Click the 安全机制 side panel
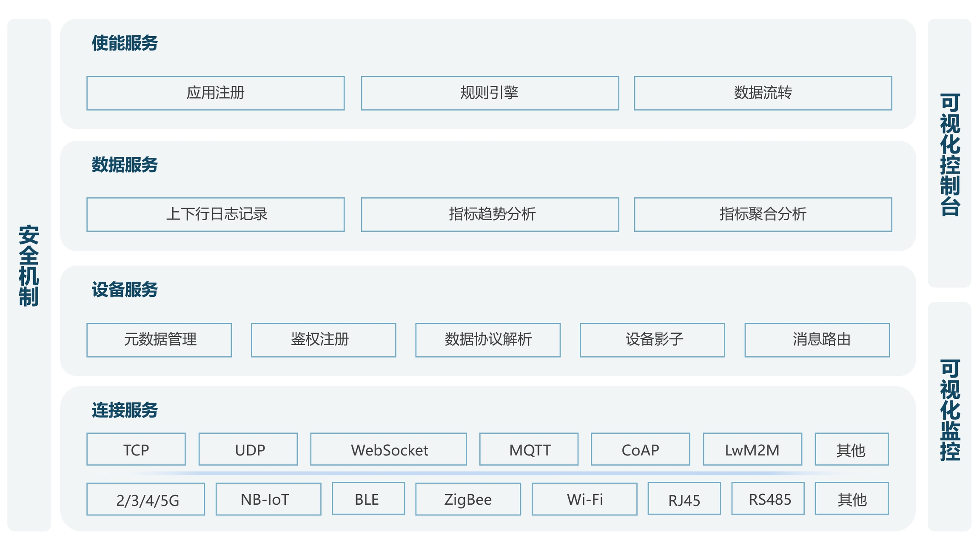Screen dimensions: 980x540 click(x=29, y=266)
